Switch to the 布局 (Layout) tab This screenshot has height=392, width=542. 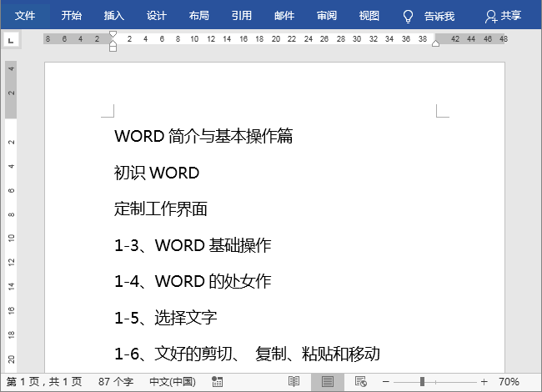tap(199, 16)
